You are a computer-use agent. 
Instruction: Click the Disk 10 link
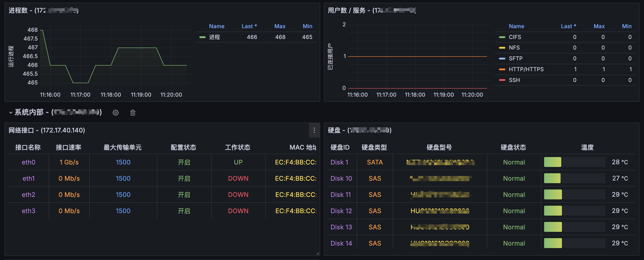click(341, 178)
